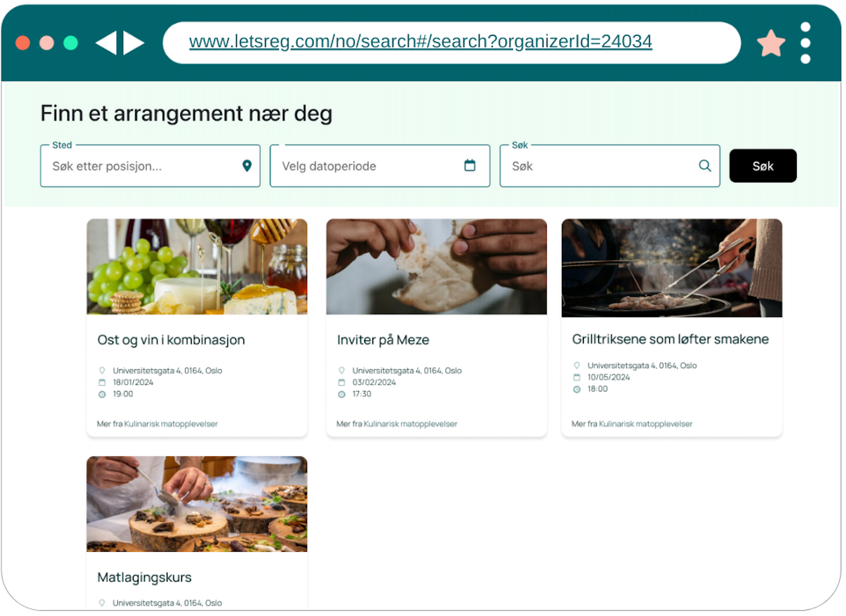This screenshot has height=616, width=846.
Task: Click the address on Inviter på Meze card
Action: pyautogui.click(x=407, y=370)
